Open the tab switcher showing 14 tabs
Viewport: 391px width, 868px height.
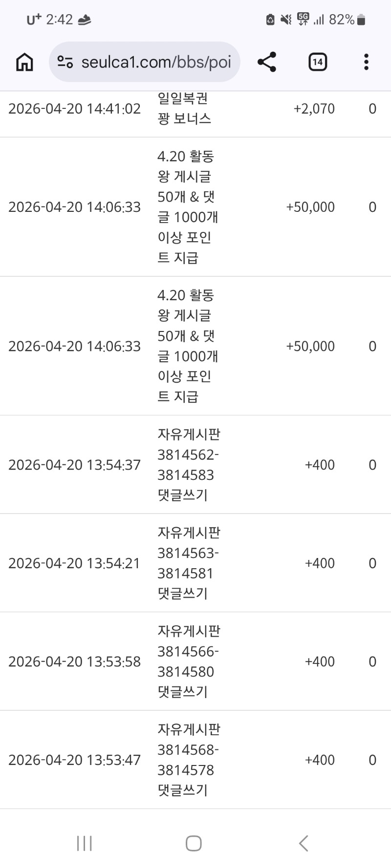(x=318, y=62)
